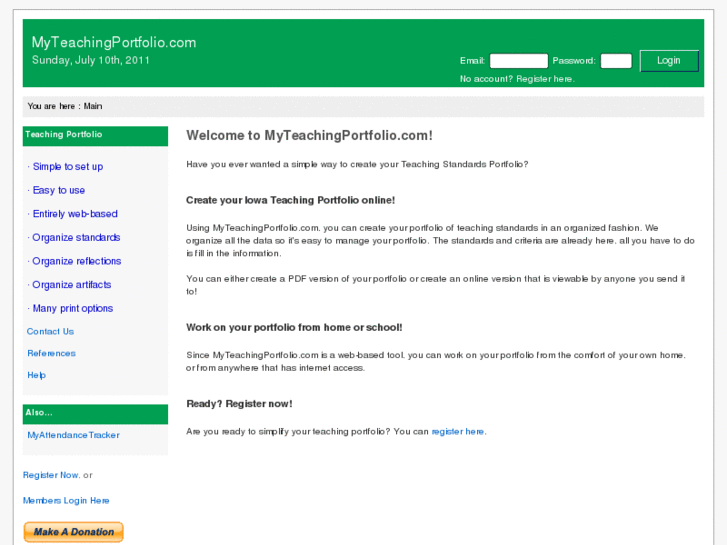The image size is (727, 545).
Task: Open the References link
Action: coord(51,353)
